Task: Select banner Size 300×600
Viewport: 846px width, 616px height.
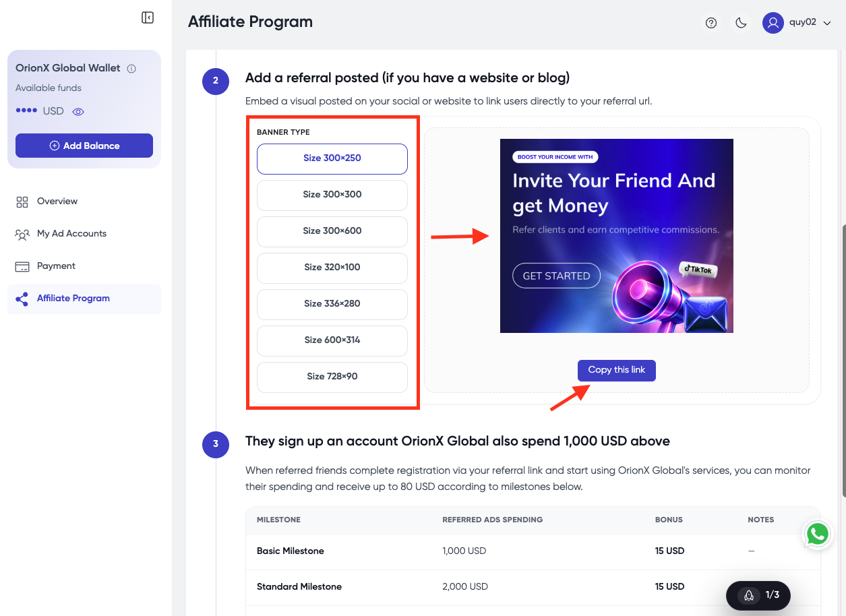Action: coord(332,231)
